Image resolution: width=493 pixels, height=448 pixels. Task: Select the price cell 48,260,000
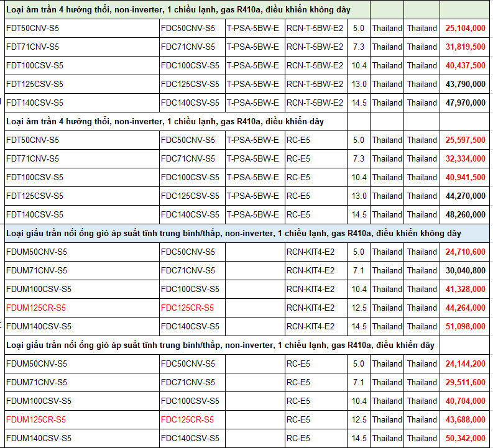465,215
